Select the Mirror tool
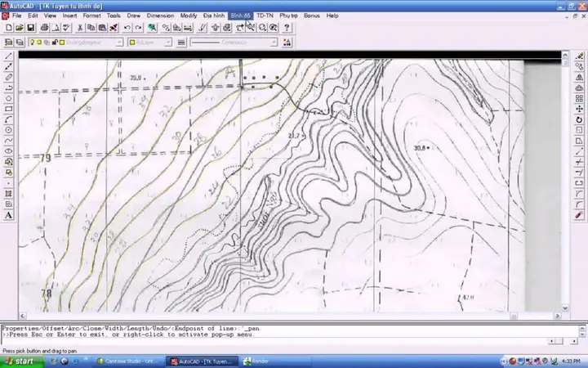The height and width of the screenshot is (368, 588). point(579,78)
